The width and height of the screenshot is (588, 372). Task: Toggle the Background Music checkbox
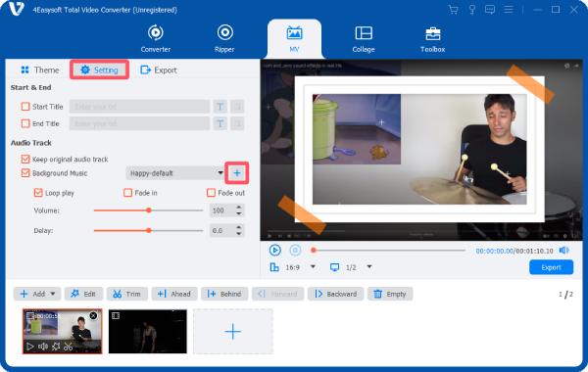(25, 173)
